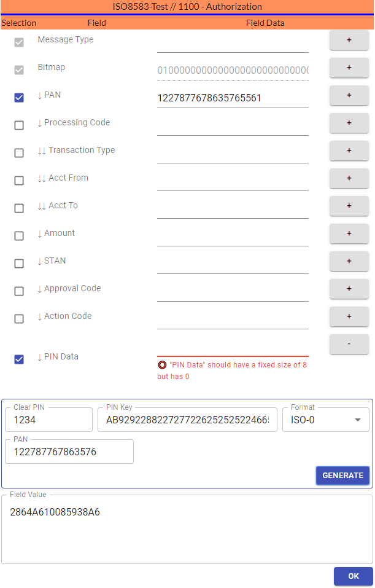The height and width of the screenshot is (588, 375).
Task: Click the plus button beside STAN
Action: [349, 261]
